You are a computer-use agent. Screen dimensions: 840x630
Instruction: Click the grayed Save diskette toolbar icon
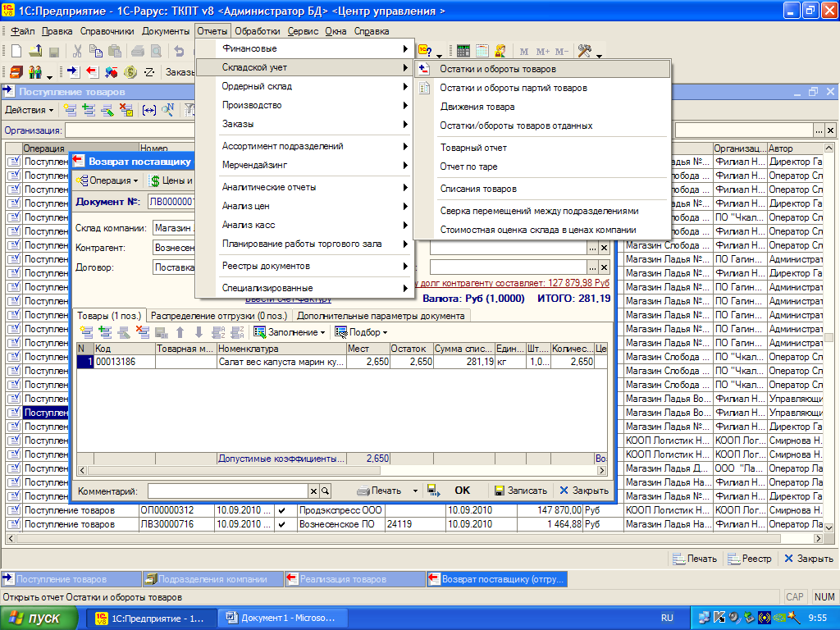(x=53, y=52)
